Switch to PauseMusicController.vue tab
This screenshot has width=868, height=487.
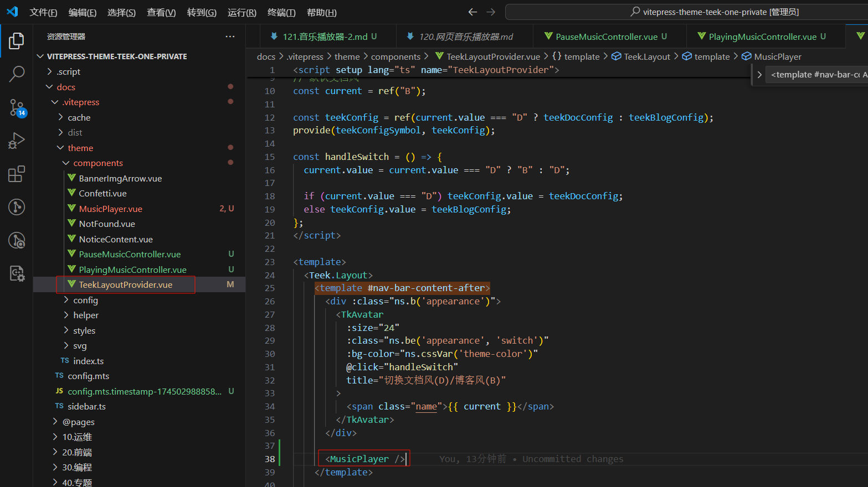click(x=611, y=37)
